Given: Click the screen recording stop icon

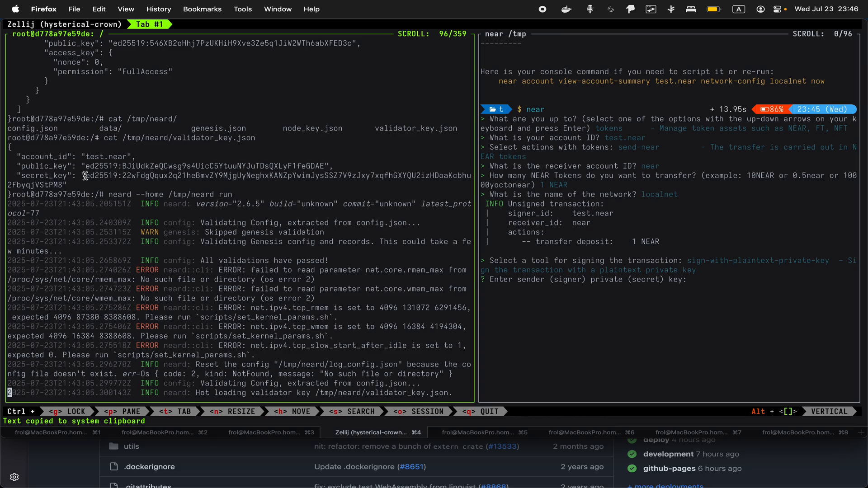Looking at the screenshot, I should click(x=542, y=9).
